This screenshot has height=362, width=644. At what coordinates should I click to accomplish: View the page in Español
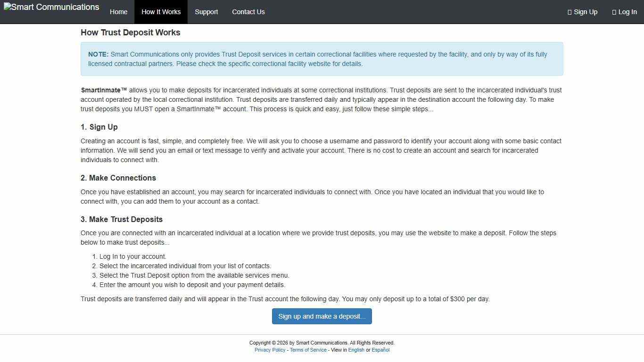tap(380, 350)
